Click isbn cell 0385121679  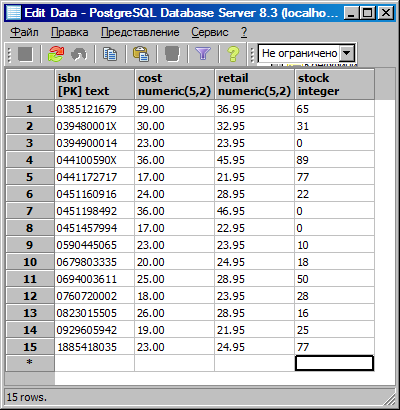(x=94, y=109)
